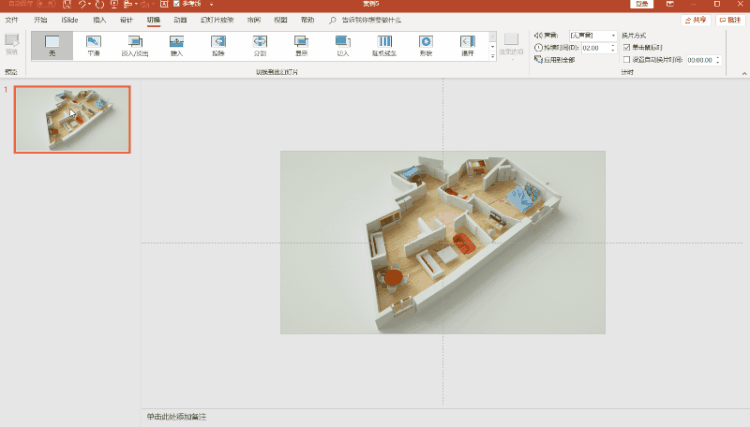Open the Review (审阅) tab

254,20
